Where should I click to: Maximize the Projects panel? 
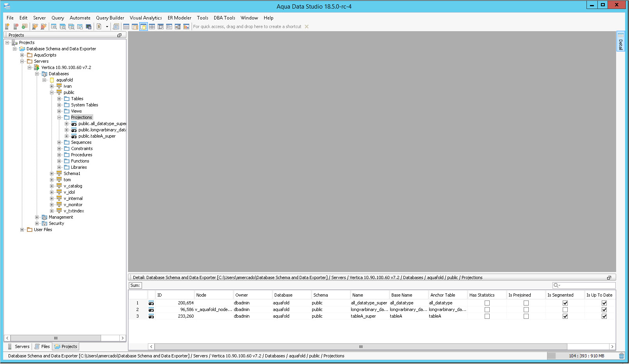tap(119, 35)
